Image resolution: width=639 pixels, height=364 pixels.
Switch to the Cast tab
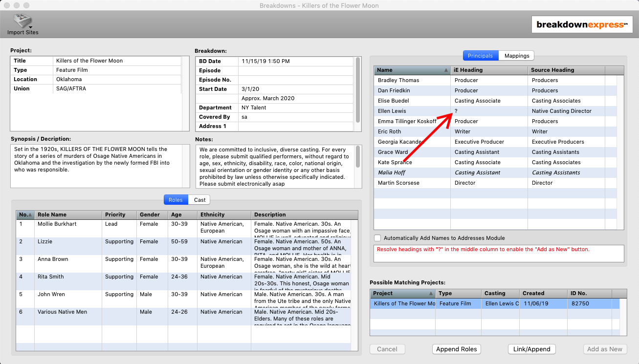point(199,200)
